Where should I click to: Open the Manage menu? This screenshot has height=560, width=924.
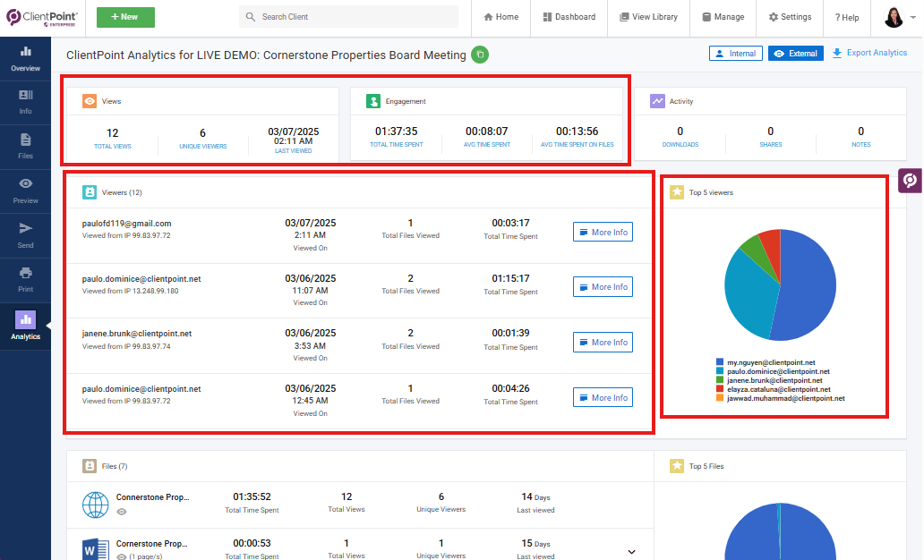[723, 17]
